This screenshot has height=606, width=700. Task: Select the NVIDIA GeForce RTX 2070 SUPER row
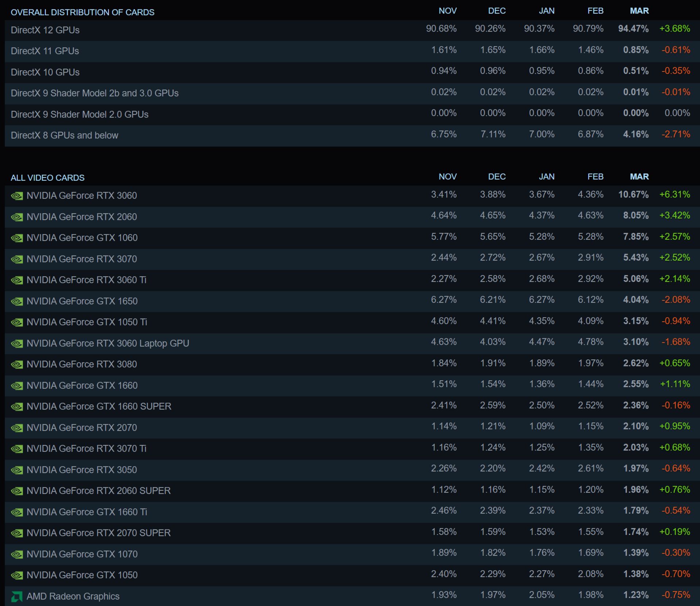tap(352, 533)
